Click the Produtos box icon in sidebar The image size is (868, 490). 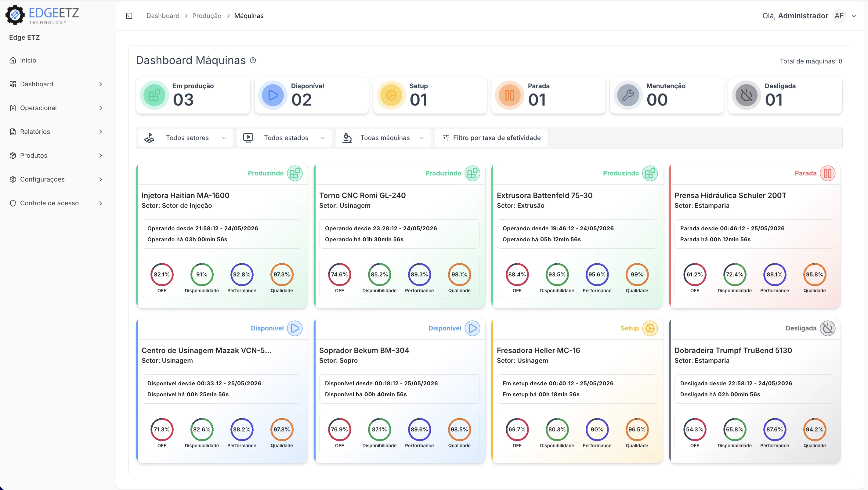pos(13,156)
